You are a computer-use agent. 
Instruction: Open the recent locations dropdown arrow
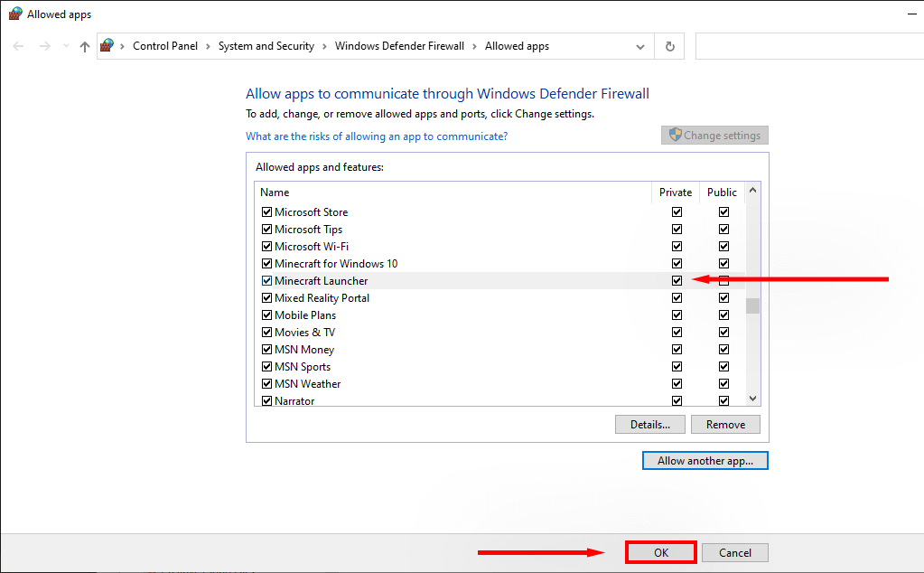(x=65, y=46)
